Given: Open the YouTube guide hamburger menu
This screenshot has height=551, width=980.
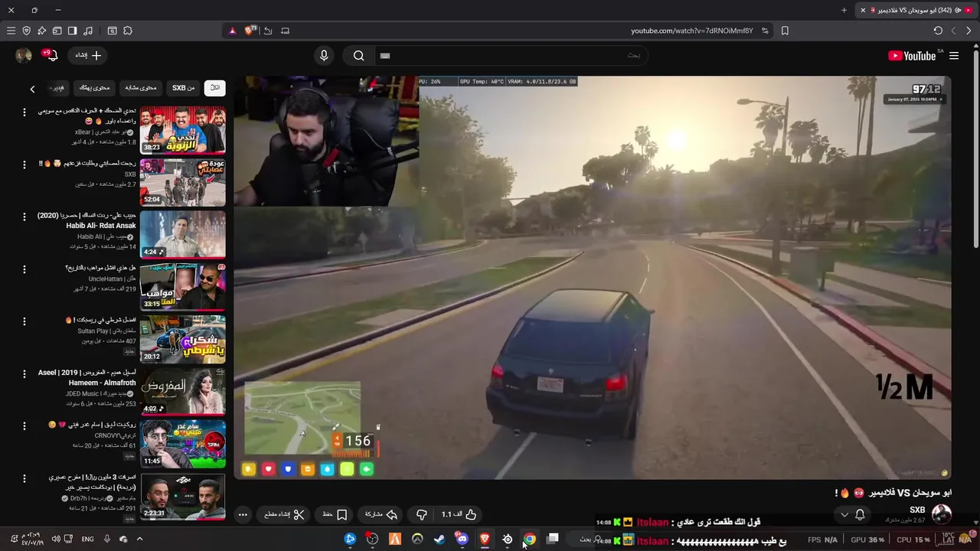Looking at the screenshot, I should tap(954, 56).
